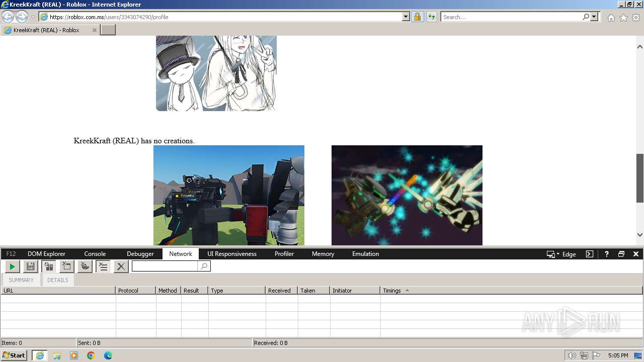Click the network filter search box
This screenshot has width=644, height=362.
[x=165, y=266]
